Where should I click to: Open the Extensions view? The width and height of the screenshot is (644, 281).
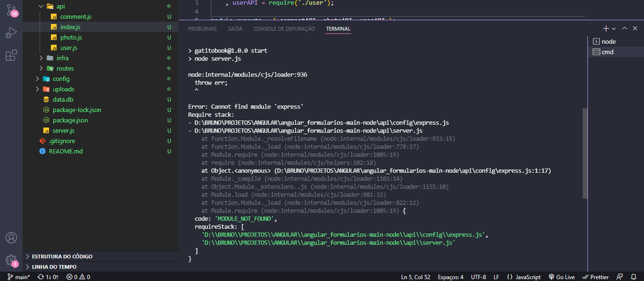coord(11,56)
